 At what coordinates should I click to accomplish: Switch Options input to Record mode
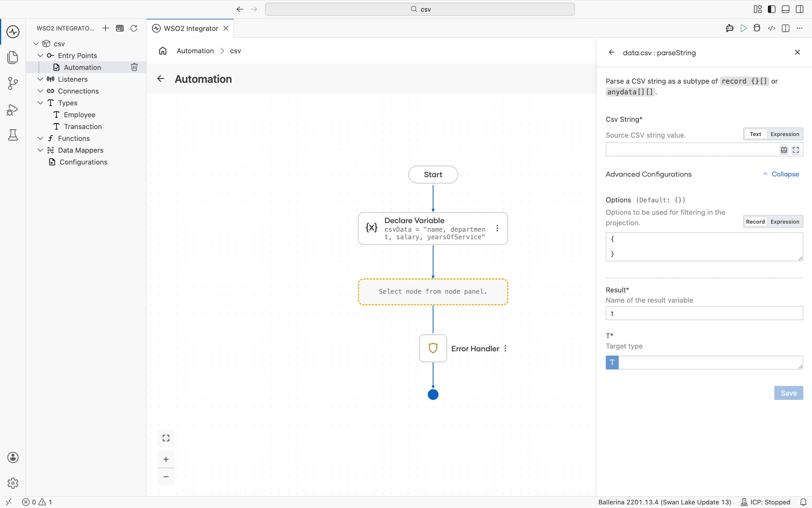tap(755, 221)
